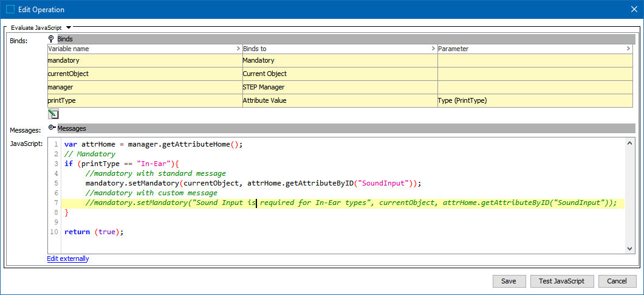The image size is (644, 295).
Task: Select the mandatory variable row
Action: point(145,60)
